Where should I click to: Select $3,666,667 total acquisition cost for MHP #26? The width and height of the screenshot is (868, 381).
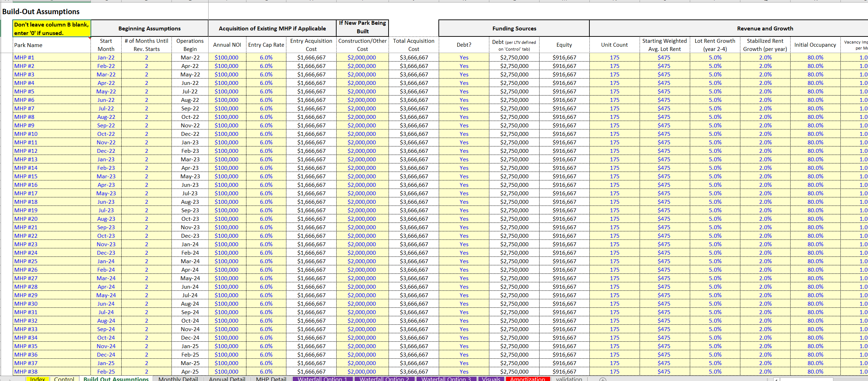click(414, 270)
